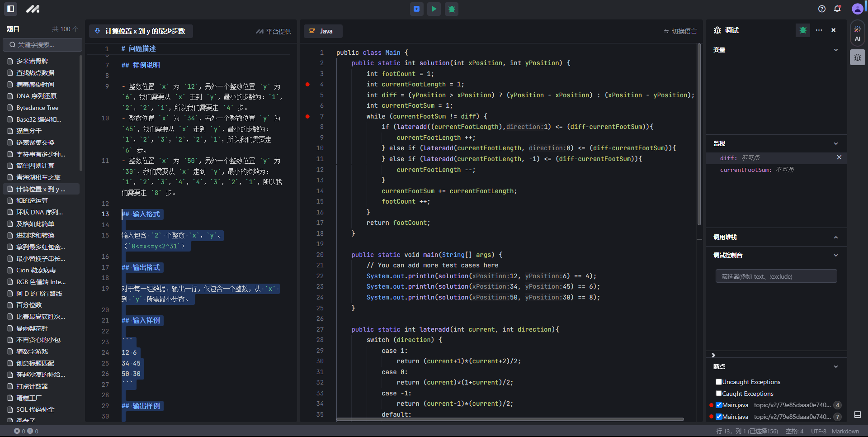Collapse the 变量 variables section
The width and height of the screenshot is (868, 437).
[x=835, y=50]
